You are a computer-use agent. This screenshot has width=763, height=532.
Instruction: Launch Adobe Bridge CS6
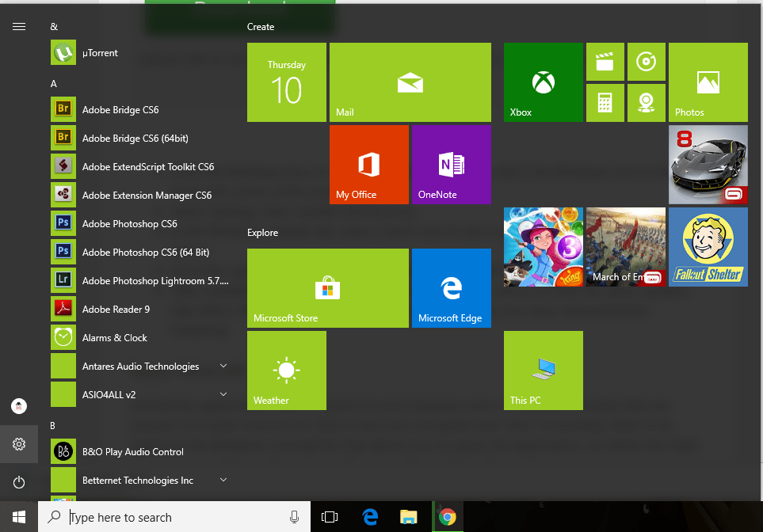[x=141, y=109]
